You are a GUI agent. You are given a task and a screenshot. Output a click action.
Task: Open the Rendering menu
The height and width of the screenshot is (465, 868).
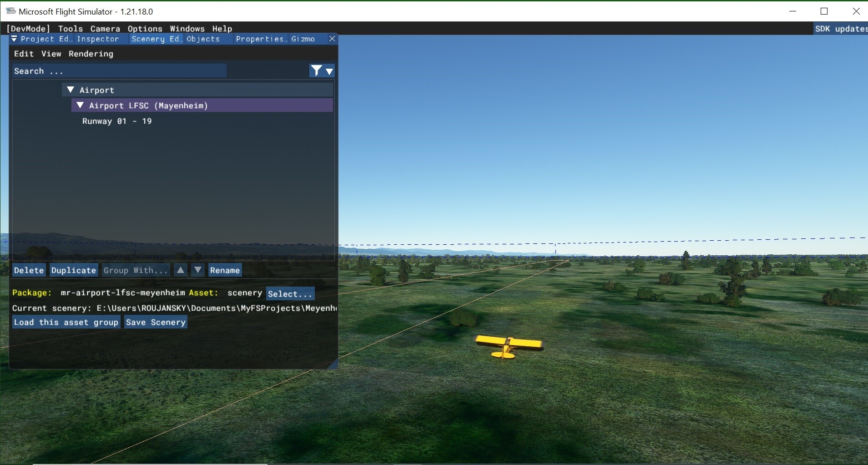click(x=91, y=54)
